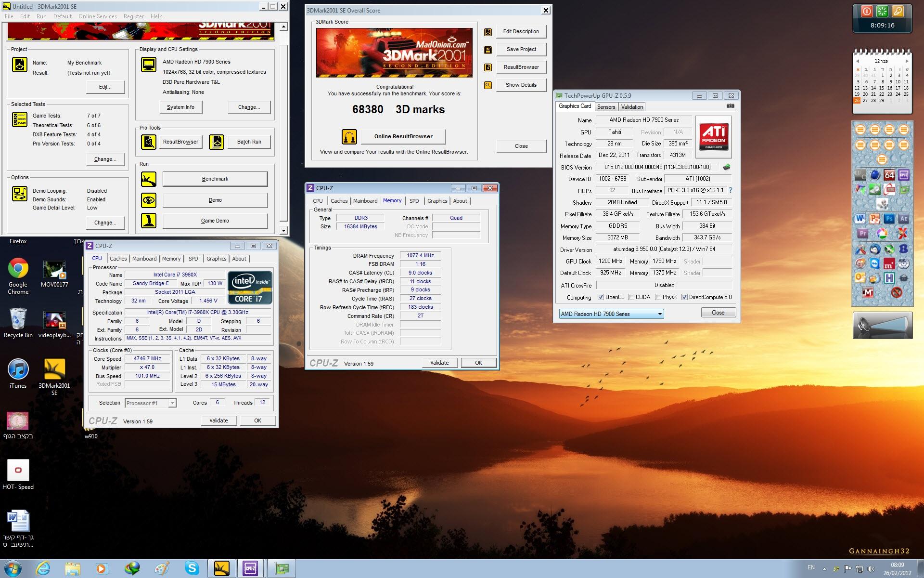
Task: Click the Online ResultBrowser icon
Action: pyautogui.click(x=349, y=137)
